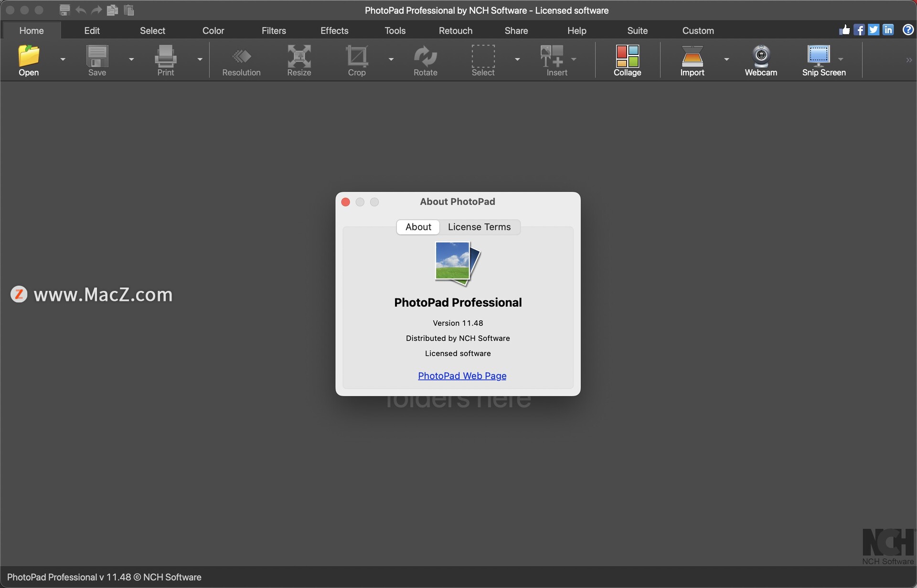
Task: Click the paste icon in title bar
Action: (x=129, y=10)
